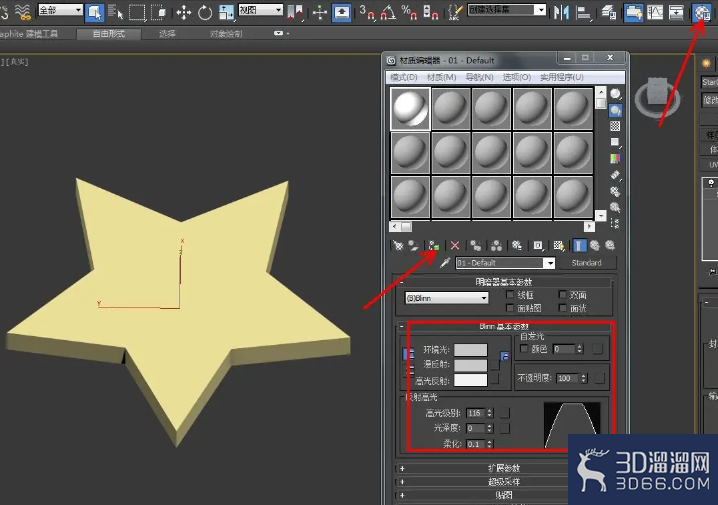Click Go Forward to Sibling icon

pyautogui.click(x=610, y=245)
